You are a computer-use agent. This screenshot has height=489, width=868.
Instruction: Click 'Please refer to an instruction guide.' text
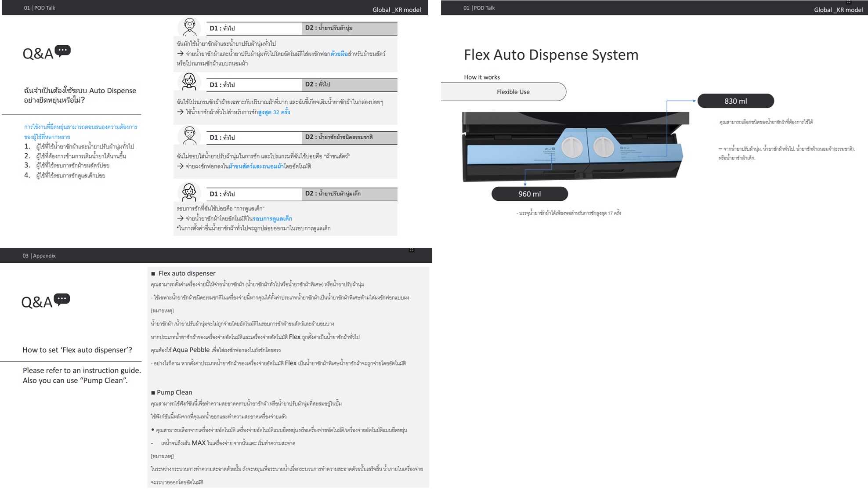coord(82,370)
